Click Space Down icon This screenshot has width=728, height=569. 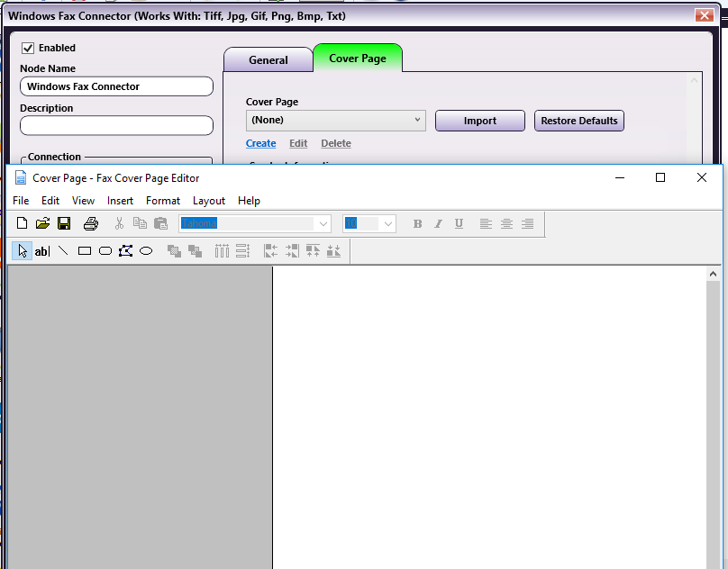pos(243,251)
